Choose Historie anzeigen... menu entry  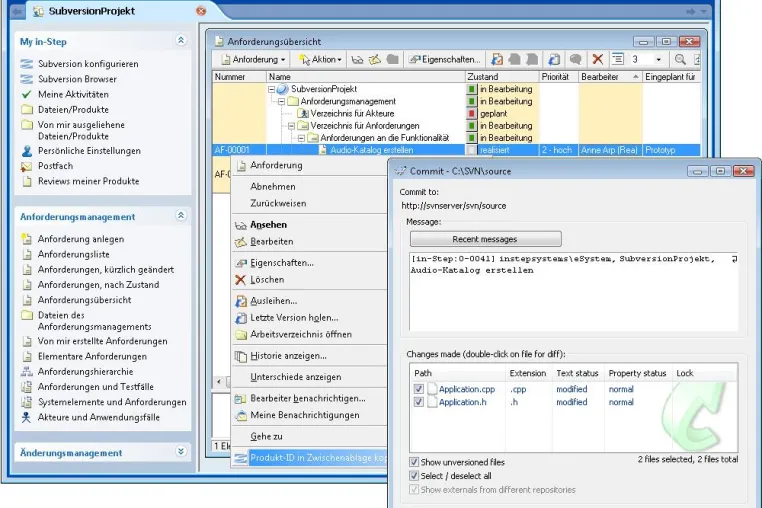[x=289, y=356]
